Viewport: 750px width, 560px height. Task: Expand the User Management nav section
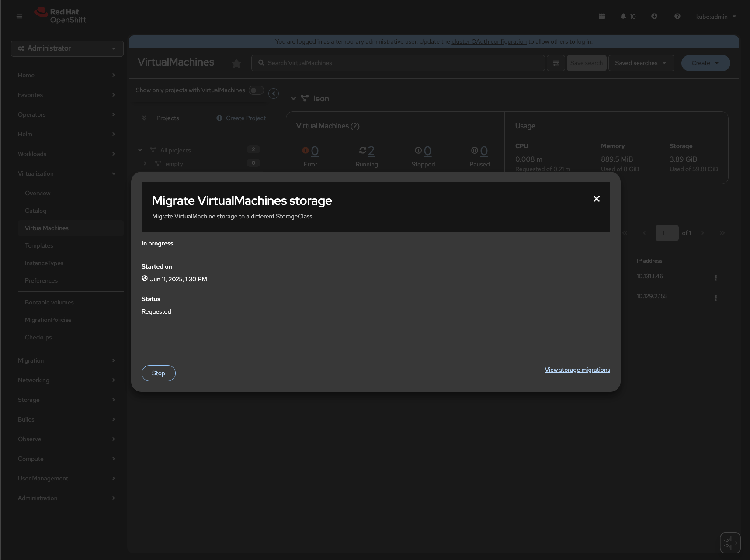click(x=67, y=478)
